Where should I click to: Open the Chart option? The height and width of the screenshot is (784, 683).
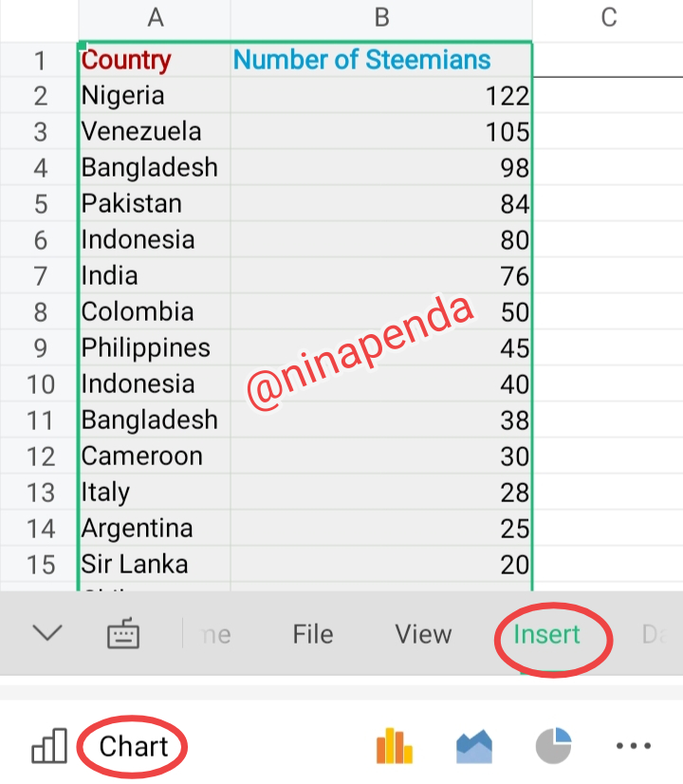133,747
